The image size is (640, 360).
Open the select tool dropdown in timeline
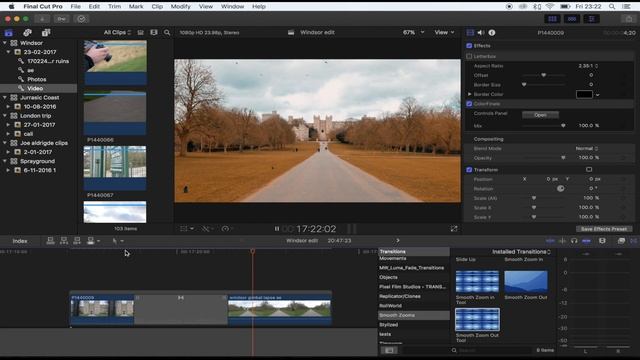[x=118, y=241]
